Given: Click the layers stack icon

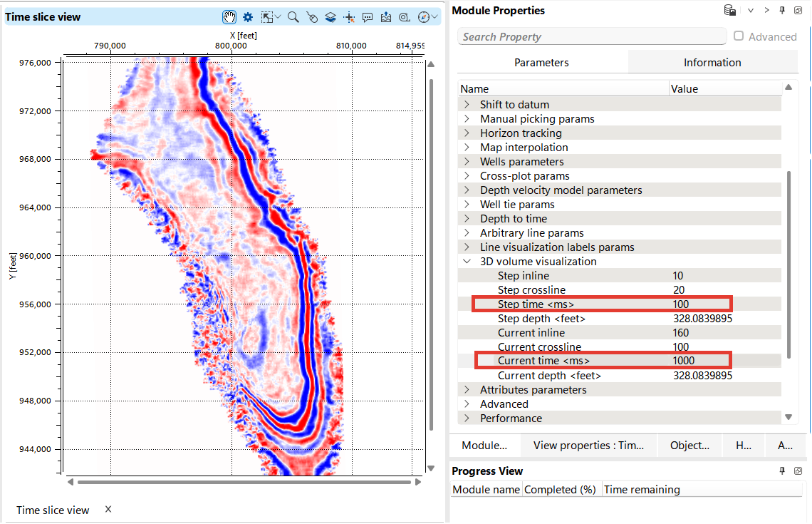Looking at the screenshot, I should click(330, 16).
